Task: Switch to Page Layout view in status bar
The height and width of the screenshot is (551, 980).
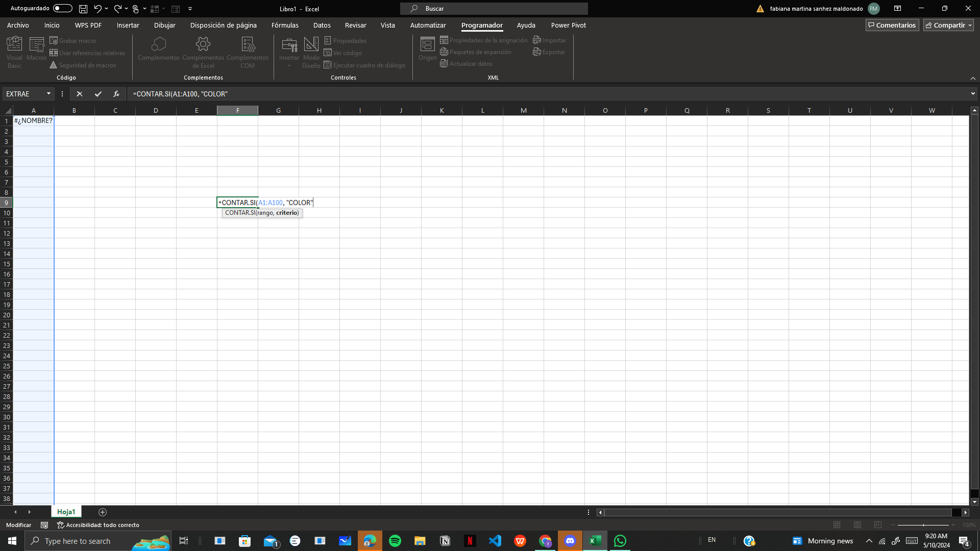Action: [857, 525]
